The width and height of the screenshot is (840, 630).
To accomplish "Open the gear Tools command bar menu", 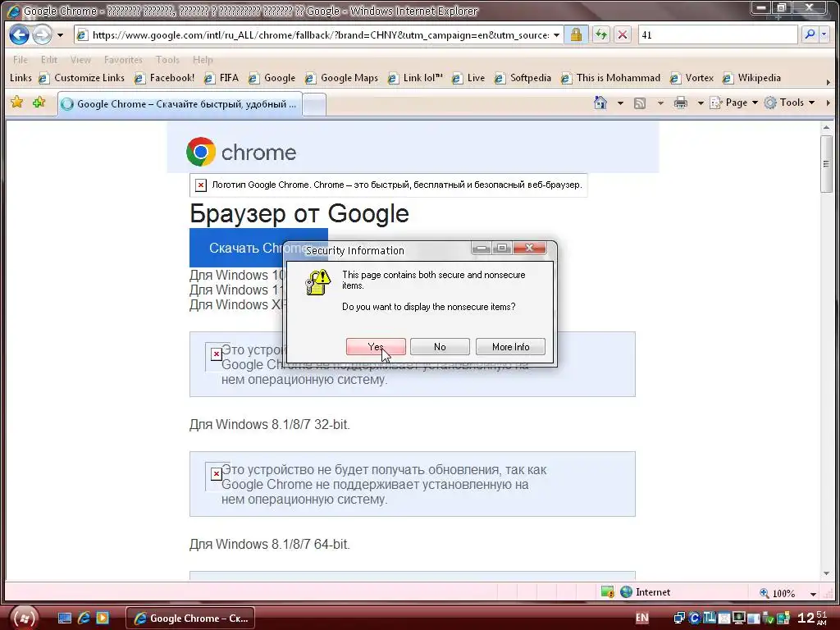I will pyautogui.click(x=790, y=103).
